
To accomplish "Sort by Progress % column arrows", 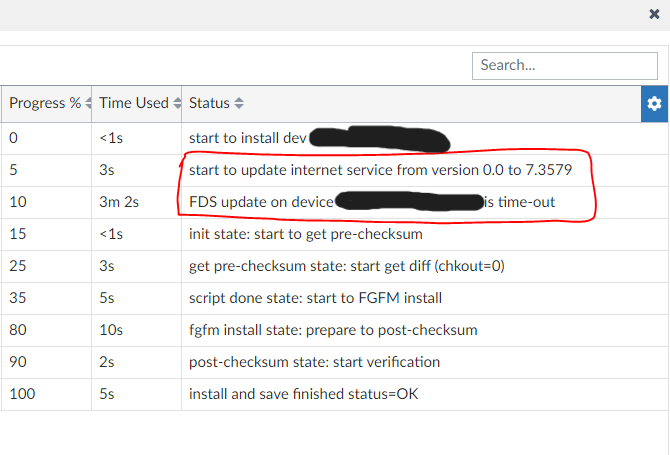I will [x=88, y=103].
